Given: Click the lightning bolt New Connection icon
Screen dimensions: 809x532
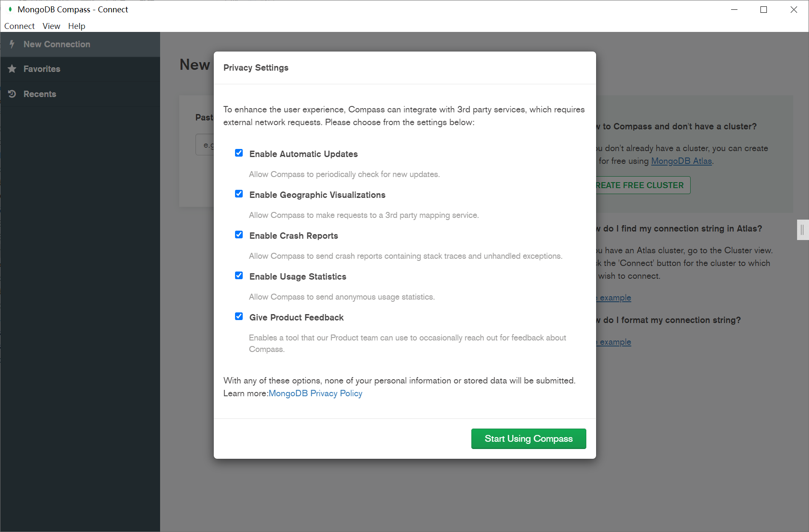Looking at the screenshot, I should tap(12, 44).
